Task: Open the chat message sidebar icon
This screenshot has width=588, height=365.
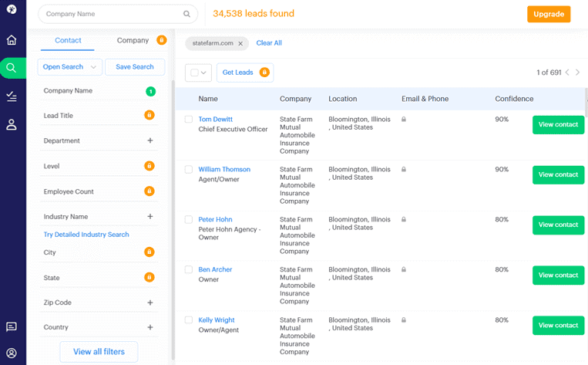Action: point(12,326)
